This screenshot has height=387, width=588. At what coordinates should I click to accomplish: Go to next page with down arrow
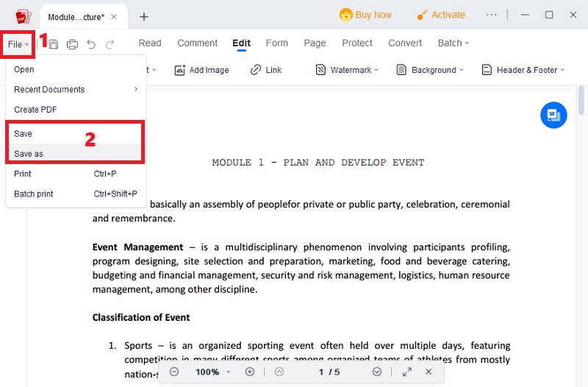coord(377,372)
